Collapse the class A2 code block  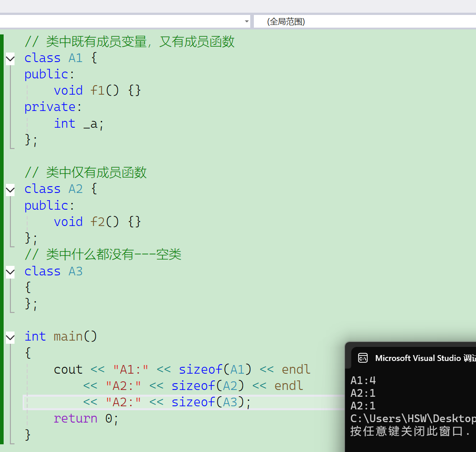tap(10, 190)
